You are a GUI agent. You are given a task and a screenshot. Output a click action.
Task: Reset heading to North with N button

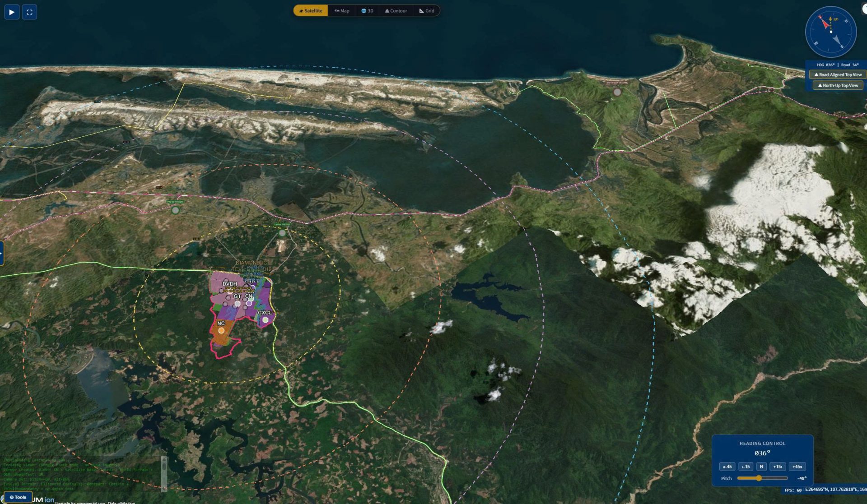(761, 467)
